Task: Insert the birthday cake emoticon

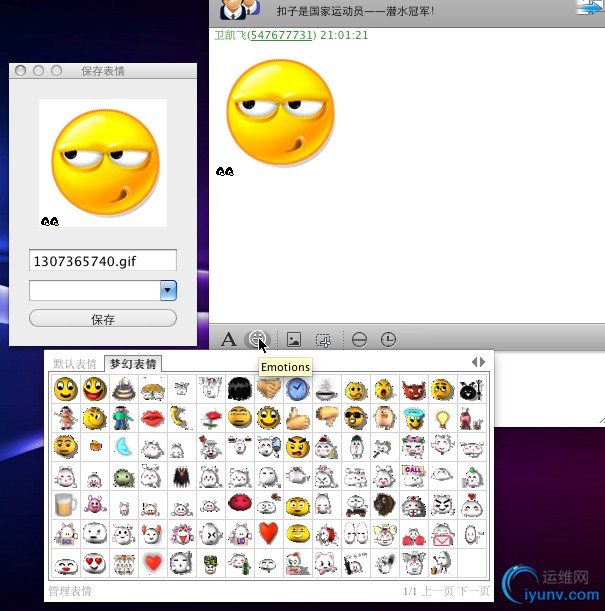Action: coord(124,389)
